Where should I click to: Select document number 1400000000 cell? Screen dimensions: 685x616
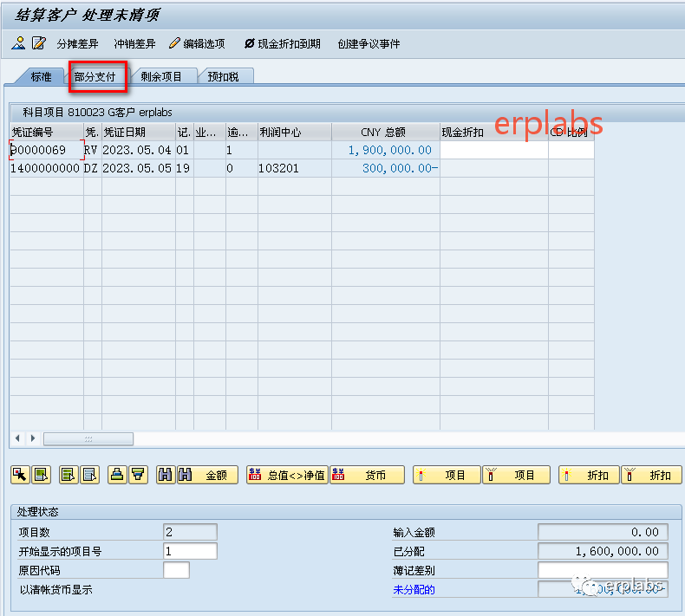(46, 169)
